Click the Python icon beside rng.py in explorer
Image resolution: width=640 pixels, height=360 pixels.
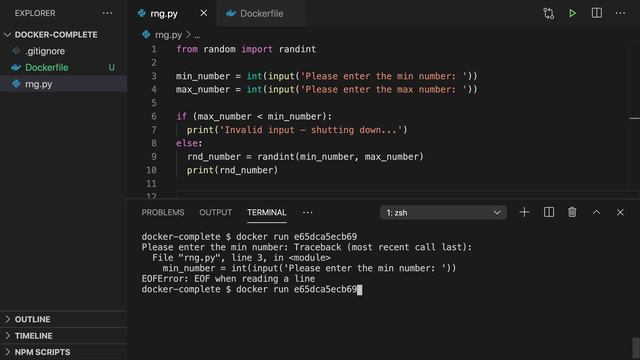point(16,84)
